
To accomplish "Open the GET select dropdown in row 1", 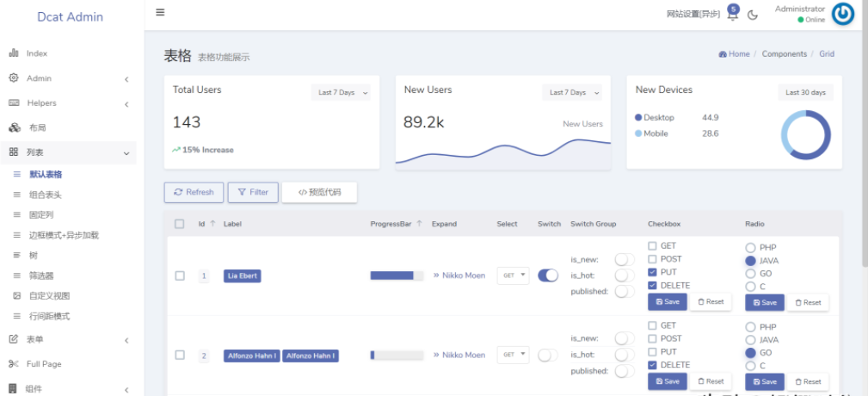I will [513, 275].
